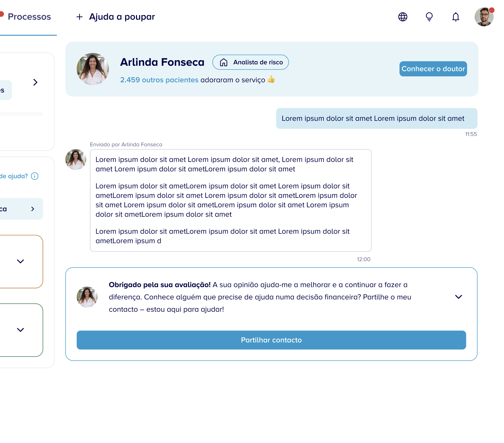Click the right chevron in the top sidebar card
The image size is (504, 443).
[x=35, y=82]
